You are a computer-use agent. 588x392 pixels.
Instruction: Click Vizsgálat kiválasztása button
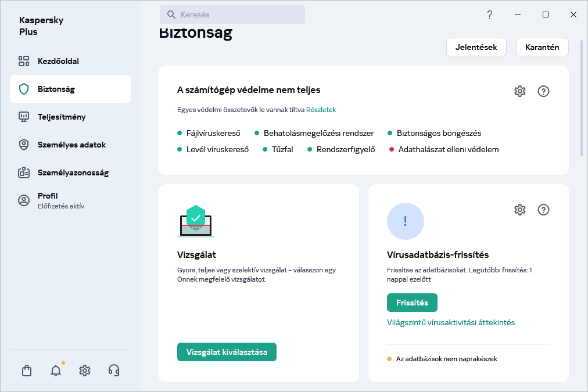click(227, 352)
